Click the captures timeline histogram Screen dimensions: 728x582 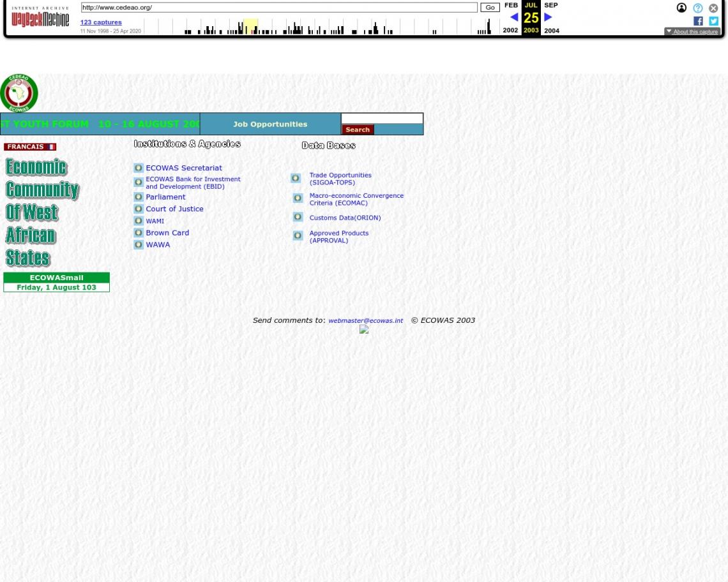tap(322, 26)
